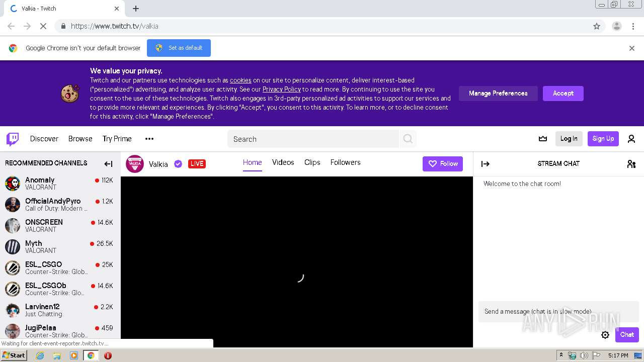Open the ESL_CSGO channel avatar

coord(13,268)
